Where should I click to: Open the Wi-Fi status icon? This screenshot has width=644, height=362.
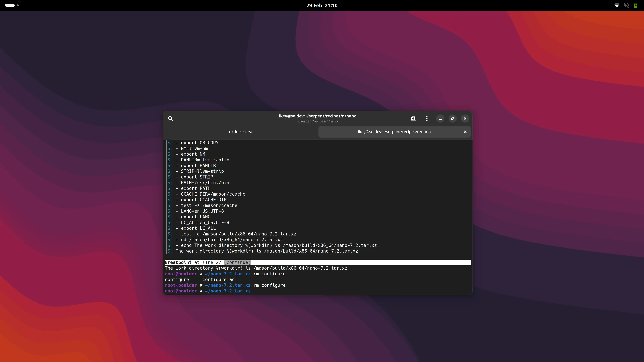pyautogui.click(x=617, y=5)
